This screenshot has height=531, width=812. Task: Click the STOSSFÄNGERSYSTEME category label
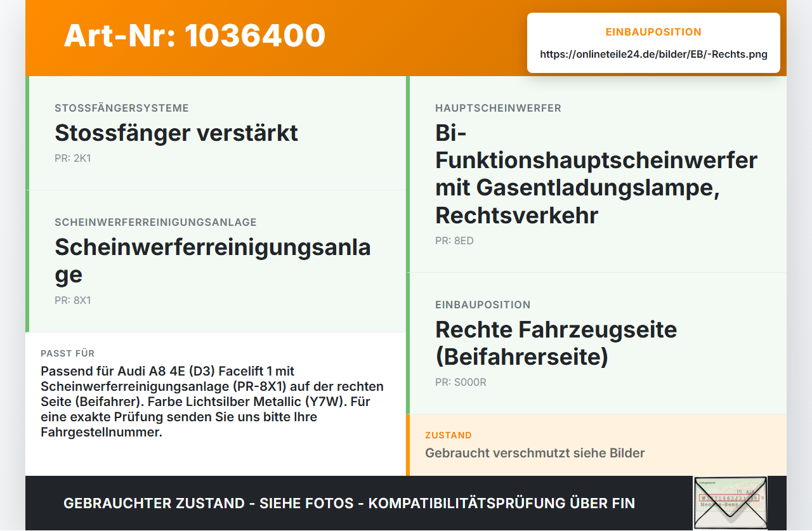coord(122,108)
